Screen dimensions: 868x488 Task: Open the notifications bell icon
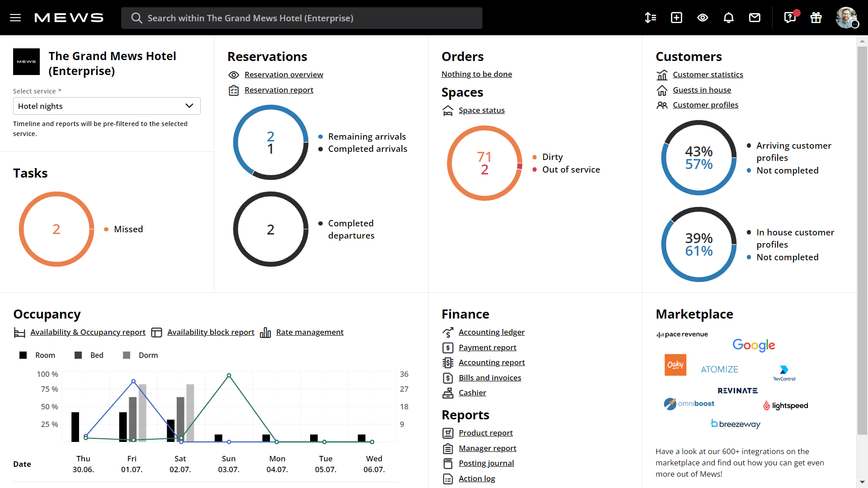tap(728, 18)
